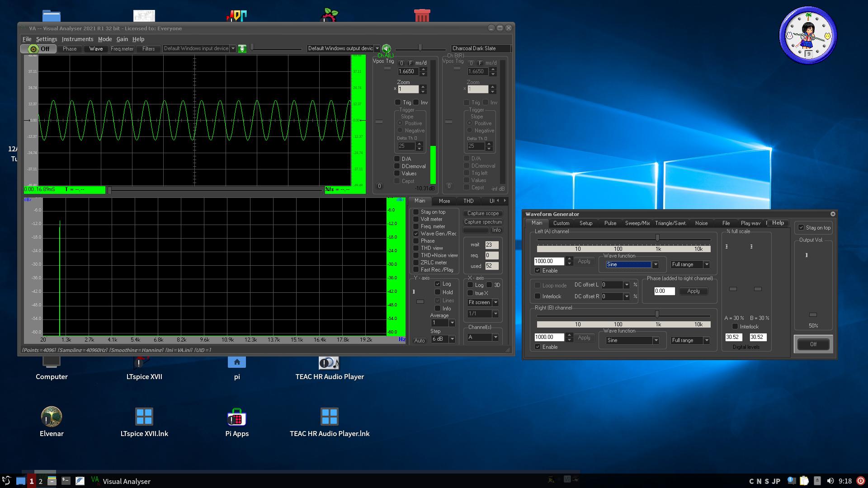Click the Capture spectrum button

pyautogui.click(x=483, y=222)
